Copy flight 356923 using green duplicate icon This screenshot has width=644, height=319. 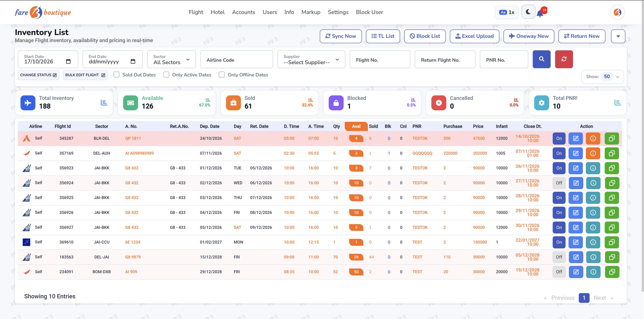click(x=612, y=168)
